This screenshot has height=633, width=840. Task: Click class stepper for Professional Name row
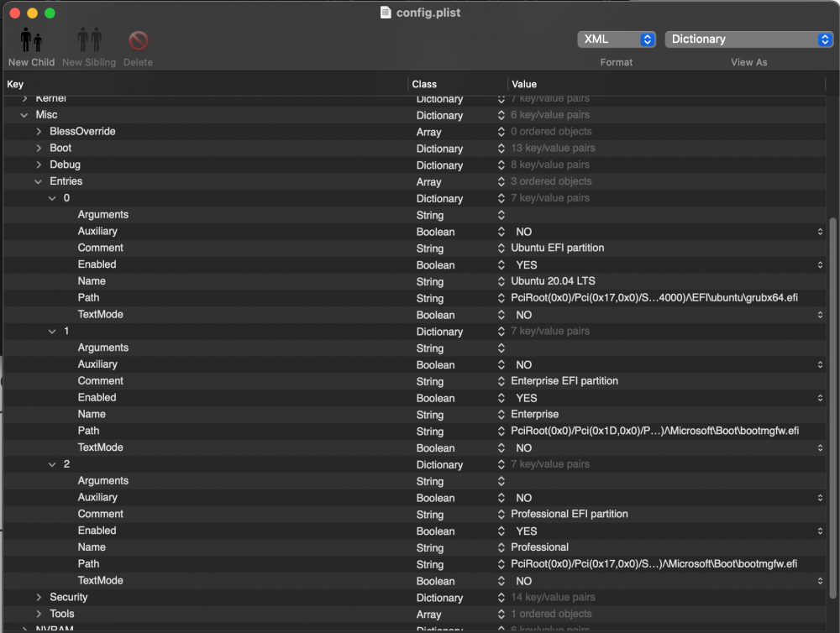pyautogui.click(x=501, y=547)
